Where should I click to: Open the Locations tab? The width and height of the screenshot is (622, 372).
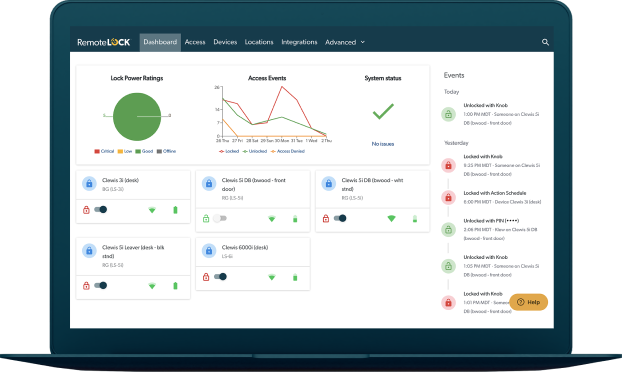[259, 42]
